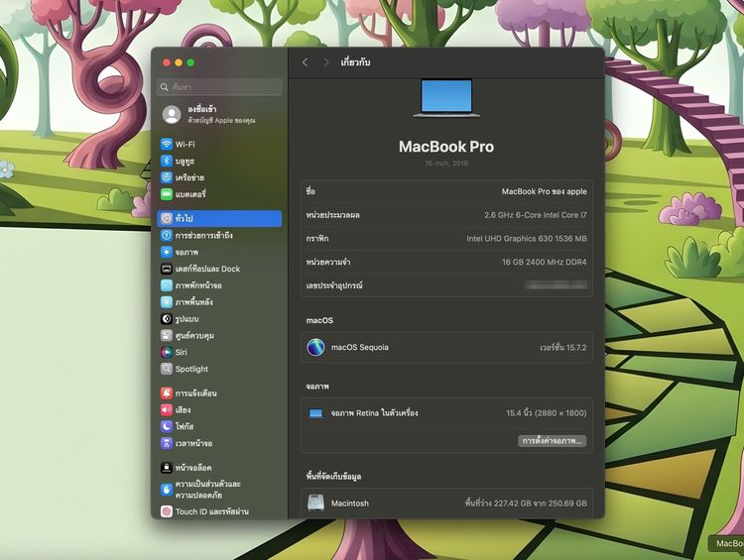Open the Control Center (ศูนย์ควบคุม) icon
The image size is (744, 560).
(167, 335)
